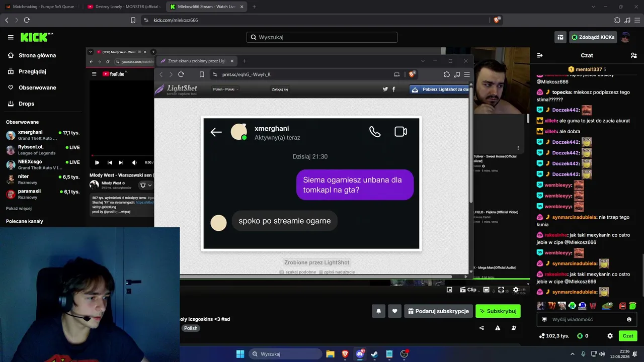This screenshot has height=362, width=644.
Task: Open Discord from taskbar
Action: [x=360, y=354]
